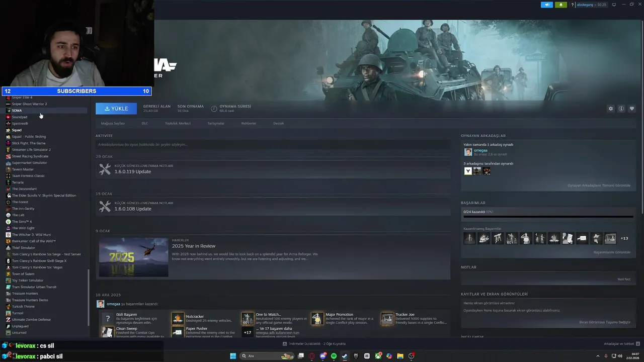Open aloskegang account dropdown

(x=592, y=5)
